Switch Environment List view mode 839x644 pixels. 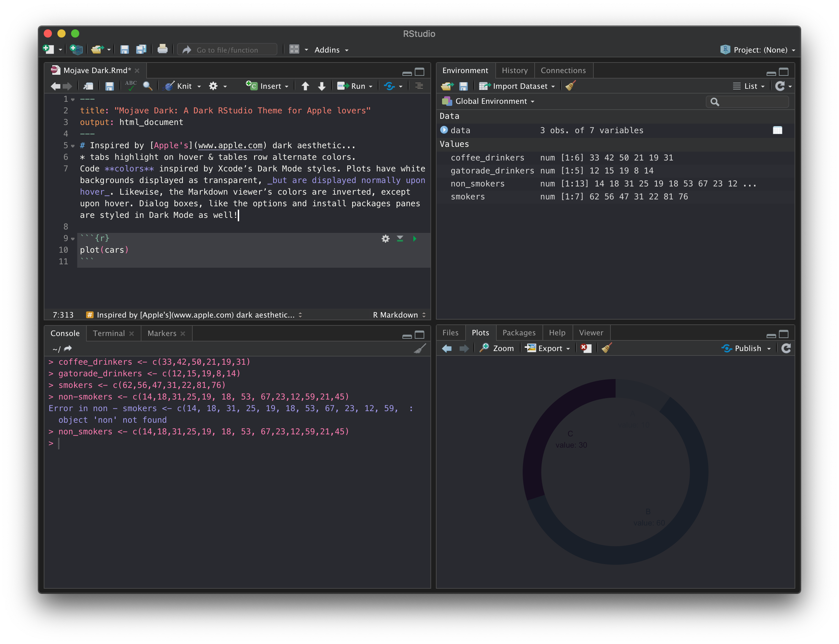[749, 86]
